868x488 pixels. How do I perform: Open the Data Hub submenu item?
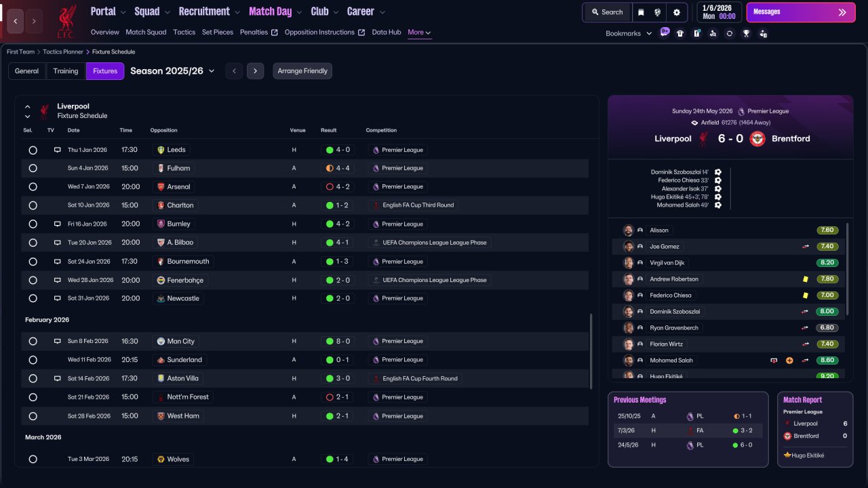[x=387, y=33]
